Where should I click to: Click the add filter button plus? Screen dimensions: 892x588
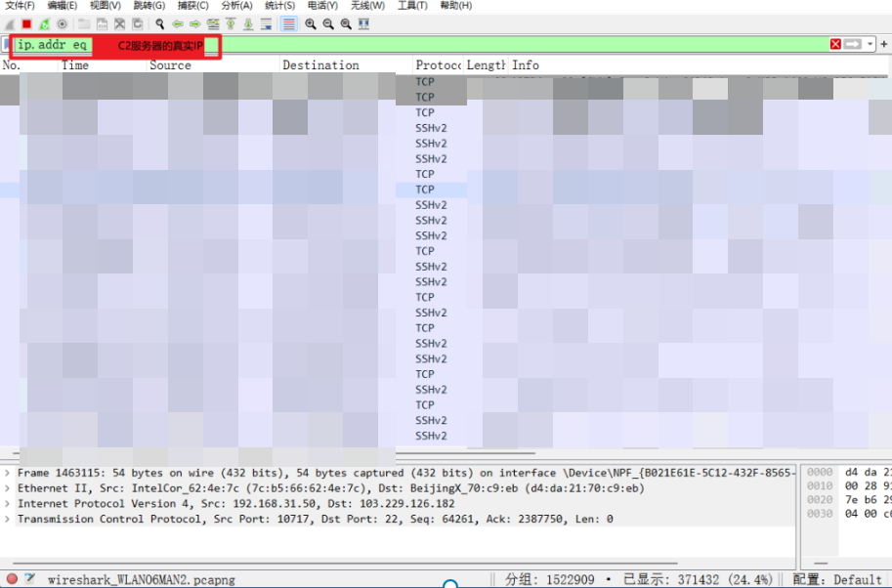point(883,45)
